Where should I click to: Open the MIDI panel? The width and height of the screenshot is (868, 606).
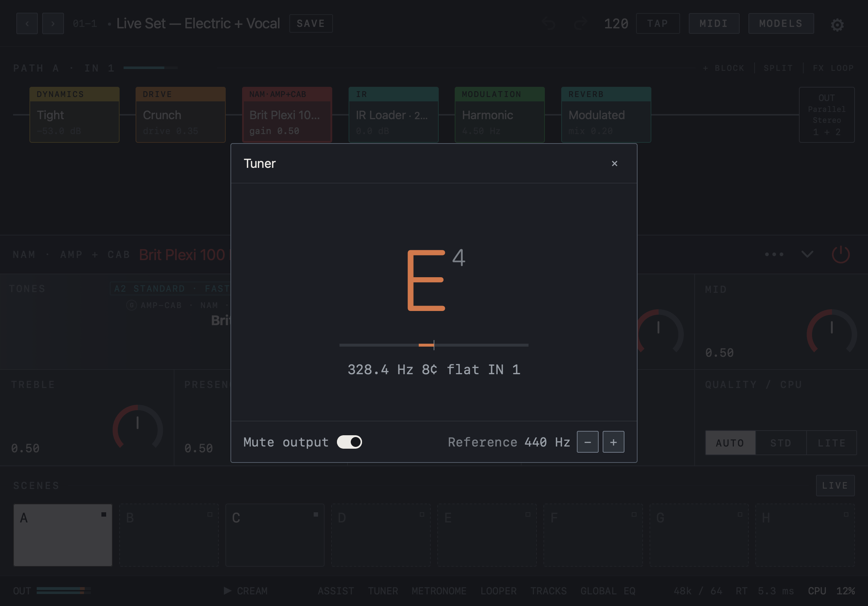pyautogui.click(x=714, y=23)
